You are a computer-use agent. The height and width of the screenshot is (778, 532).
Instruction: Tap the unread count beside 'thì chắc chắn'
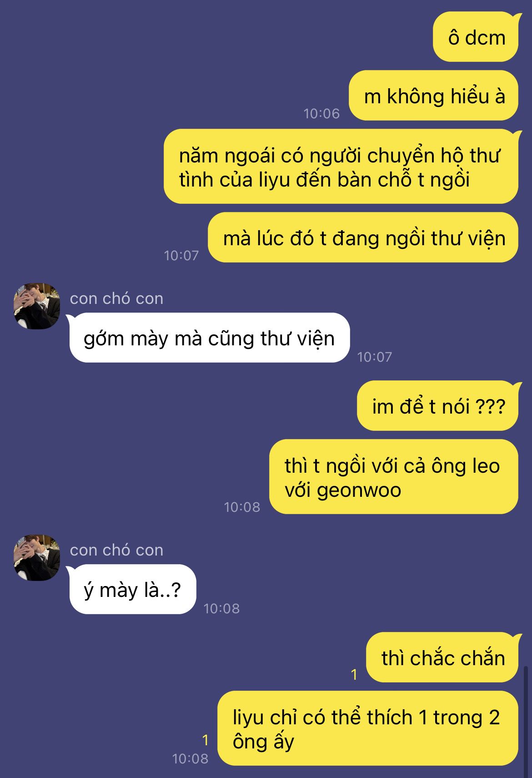pos(354,674)
